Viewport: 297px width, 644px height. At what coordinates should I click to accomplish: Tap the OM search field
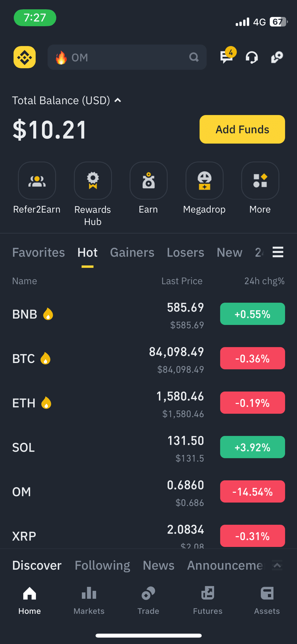(x=127, y=57)
